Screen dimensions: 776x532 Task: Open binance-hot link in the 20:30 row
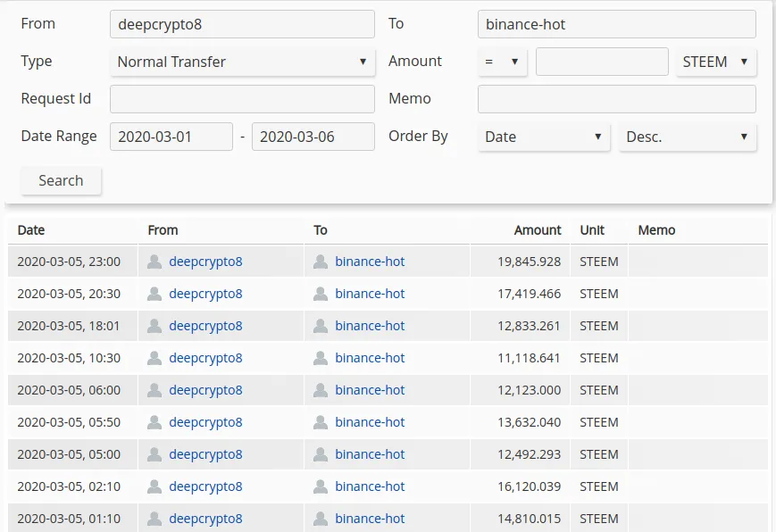pos(370,294)
